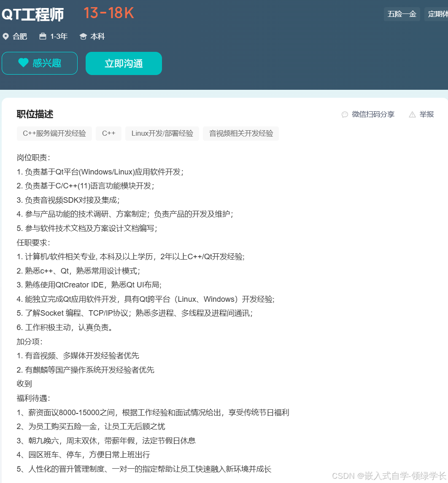
Task: Click the 合肥 city label
Action: point(20,36)
